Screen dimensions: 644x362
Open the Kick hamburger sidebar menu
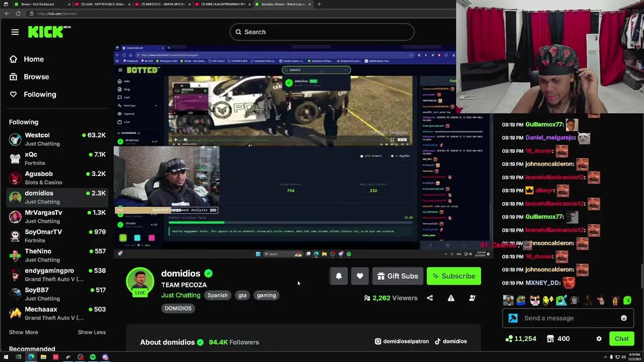[15, 32]
